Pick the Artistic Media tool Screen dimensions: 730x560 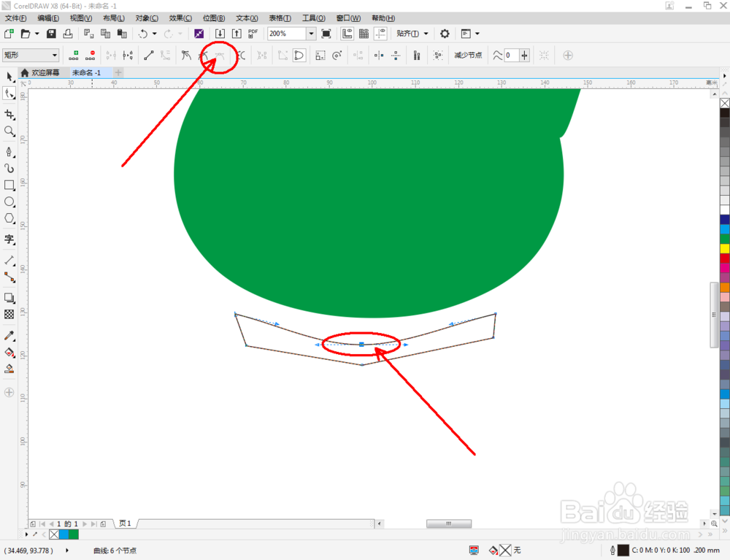point(9,169)
